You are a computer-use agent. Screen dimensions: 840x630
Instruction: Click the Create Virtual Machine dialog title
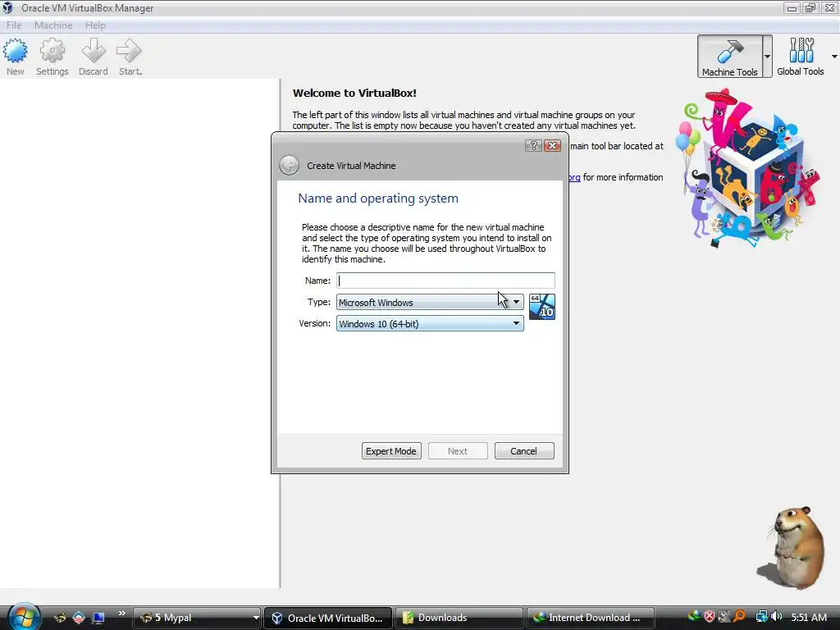click(351, 166)
